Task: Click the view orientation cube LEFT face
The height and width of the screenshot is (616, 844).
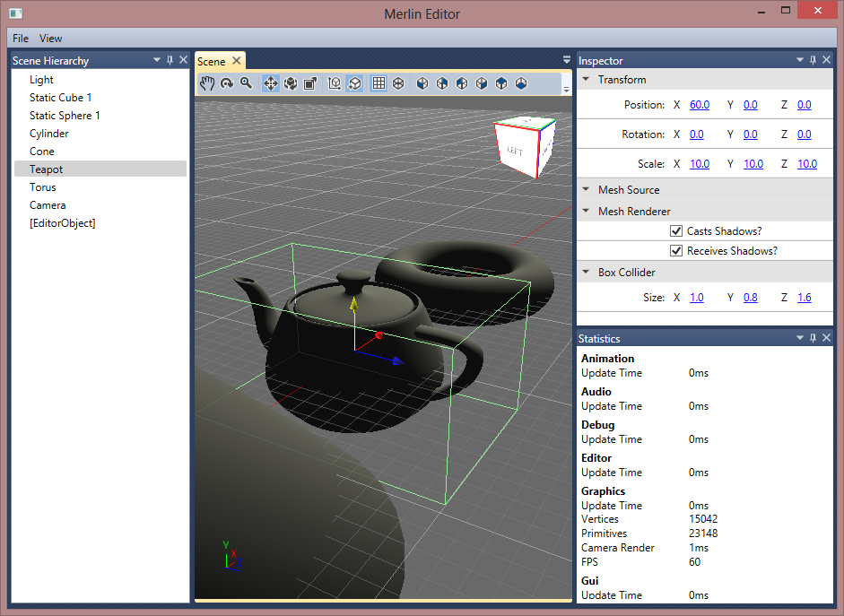Action: (x=515, y=151)
